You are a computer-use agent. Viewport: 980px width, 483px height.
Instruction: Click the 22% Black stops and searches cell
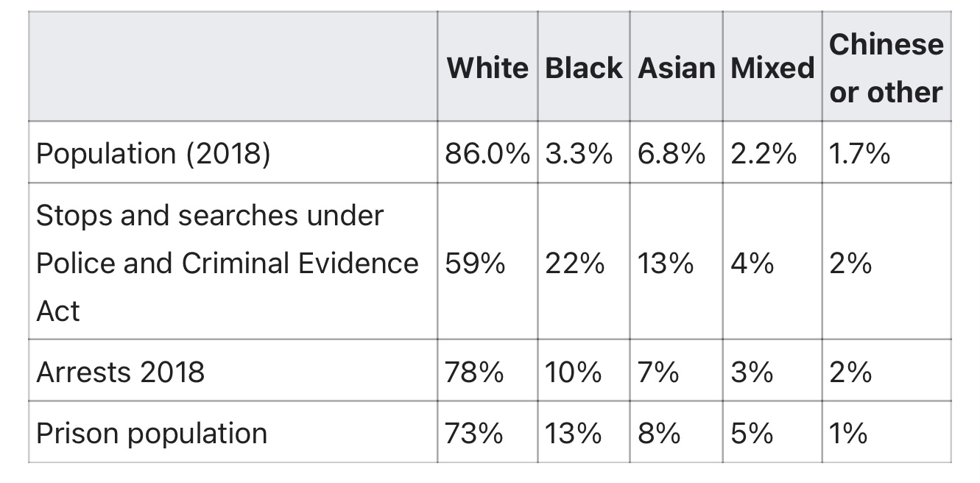(574, 263)
